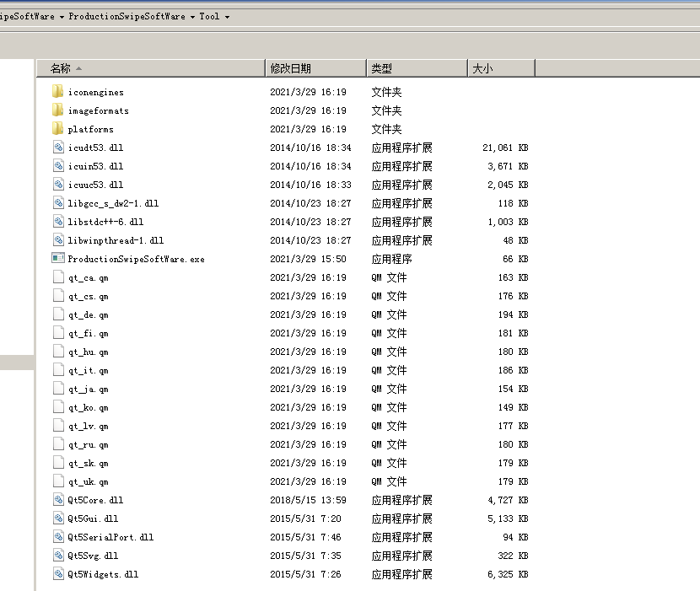Screen dimensions: 700x591
Task: Click the Qt5Gui.dll file icon
Action: point(58,518)
